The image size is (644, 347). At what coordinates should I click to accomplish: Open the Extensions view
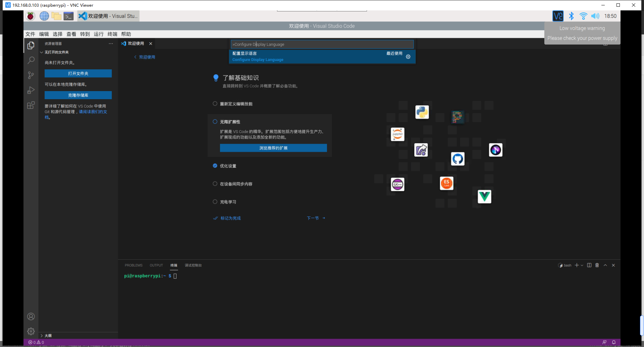[x=31, y=106]
